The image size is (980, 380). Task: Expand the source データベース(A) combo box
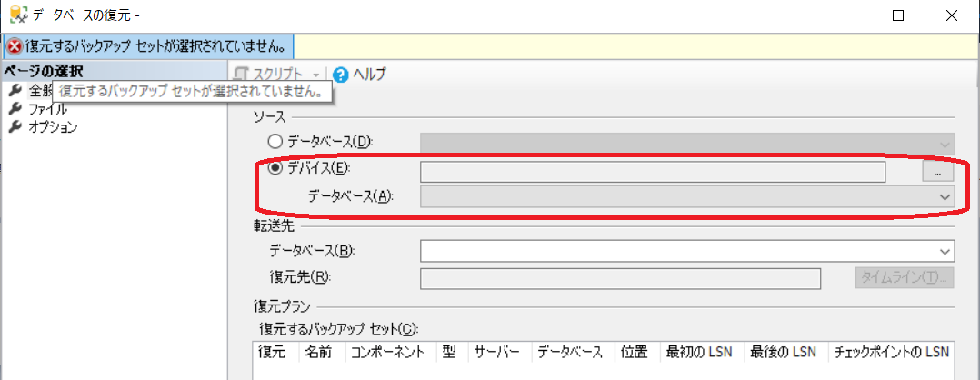[945, 196]
